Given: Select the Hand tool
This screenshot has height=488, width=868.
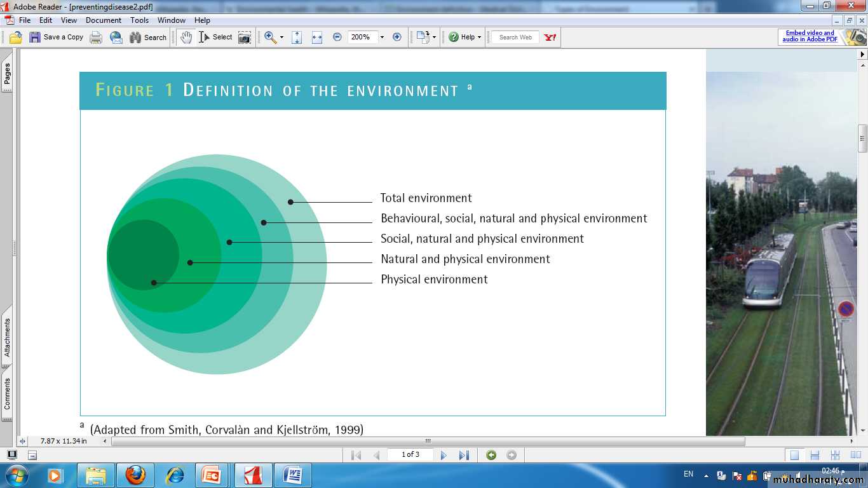Looking at the screenshot, I should click(x=186, y=37).
